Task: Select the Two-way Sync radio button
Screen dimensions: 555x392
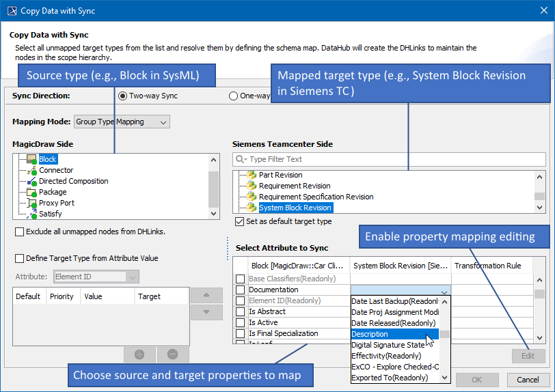Action: pyautogui.click(x=122, y=96)
